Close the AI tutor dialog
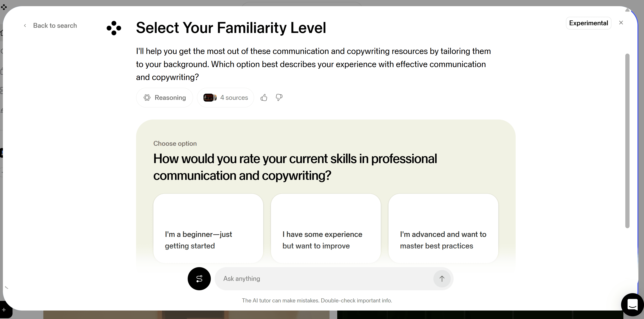644x319 pixels. pyautogui.click(x=621, y=23)
